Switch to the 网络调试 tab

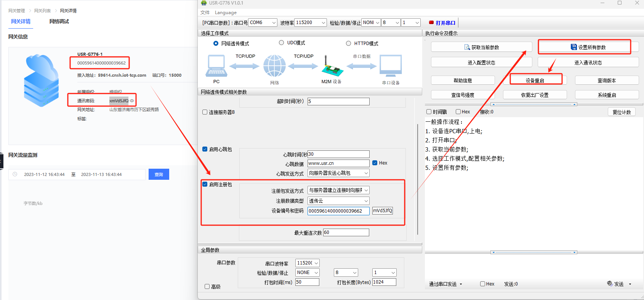pyautogui.click(x=59, y=22)
